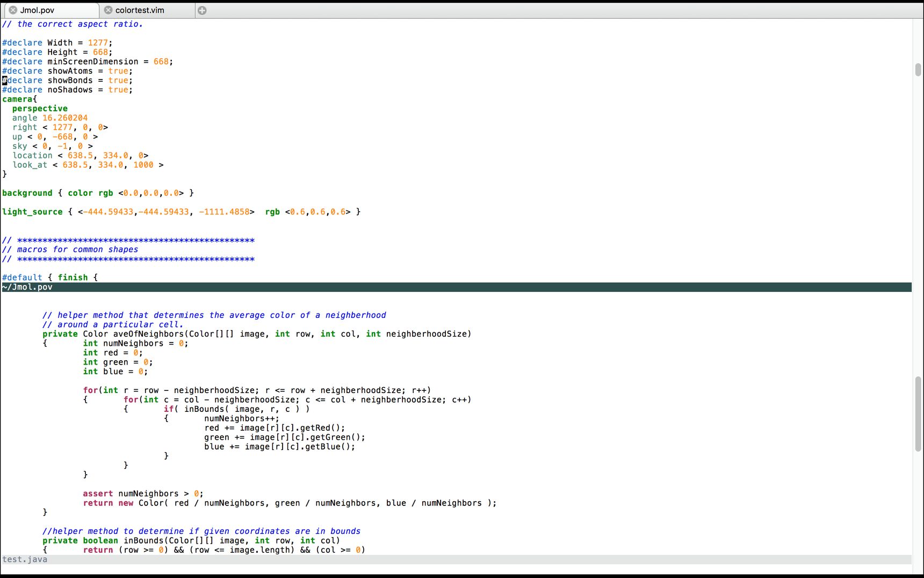The width and height of the screenshot is (924, 578).
Task: Click the 'look_at' line
Action: pos(88,165)
